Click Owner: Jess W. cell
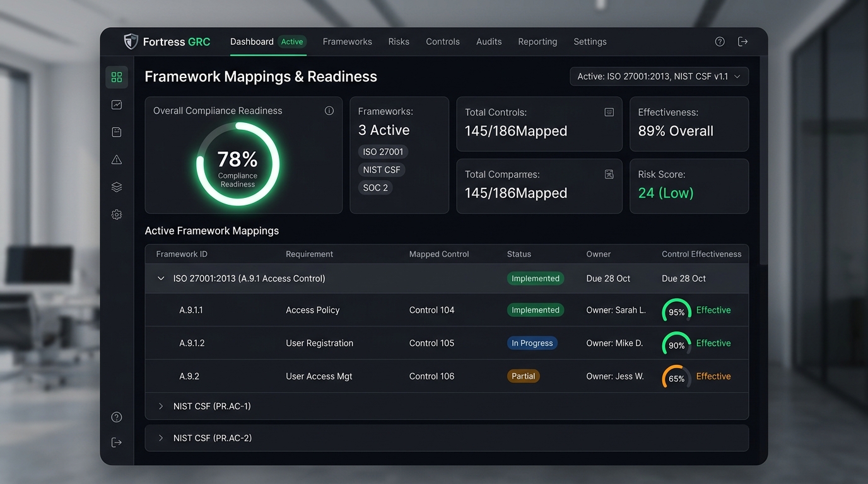 pos(615,376)
